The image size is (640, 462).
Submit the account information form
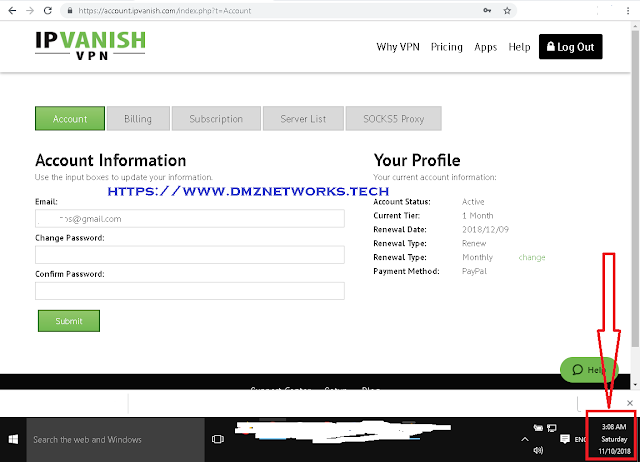pos(69,321)
